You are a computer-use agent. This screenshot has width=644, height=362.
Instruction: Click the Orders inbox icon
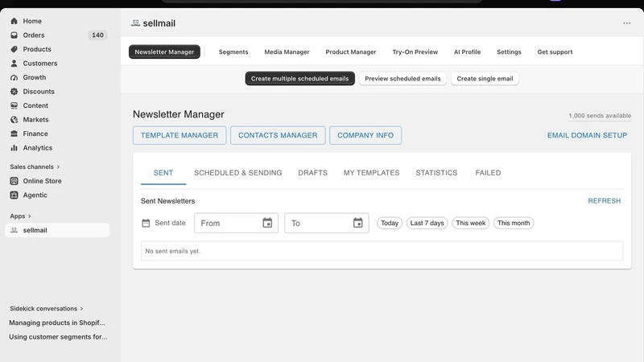14,35
